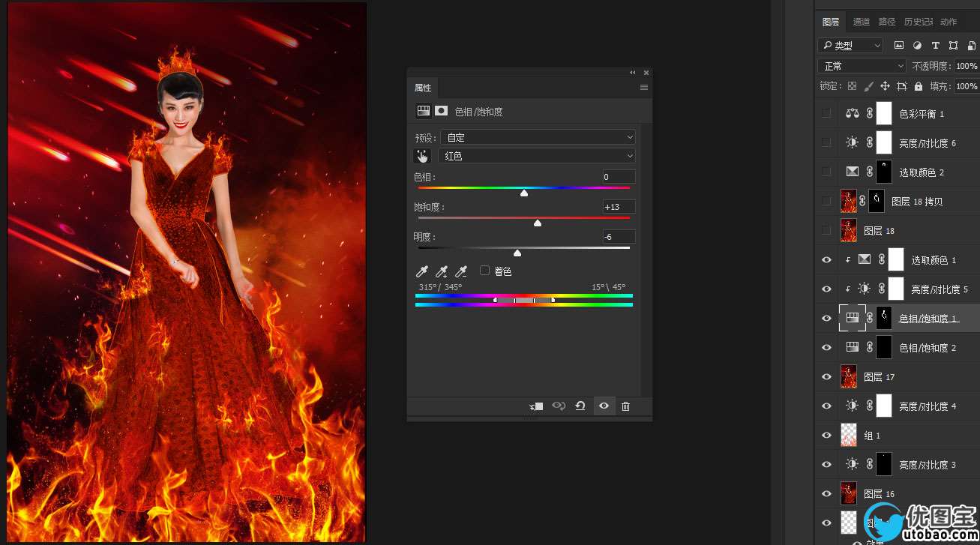Filter layers by type (T) text icon
Viewport: 980px width, 545px height.
coord(935,46)
